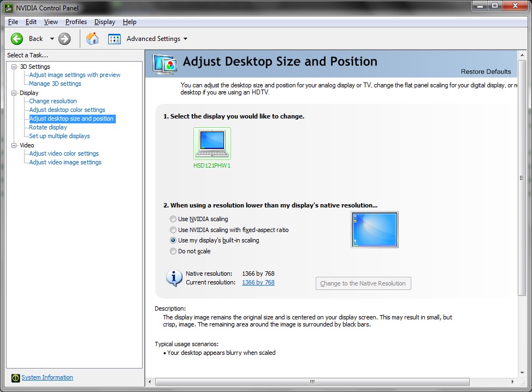Click the vertical scrollbar up arrow
This screenshot has height=392, width=532.
coord(522,55)
